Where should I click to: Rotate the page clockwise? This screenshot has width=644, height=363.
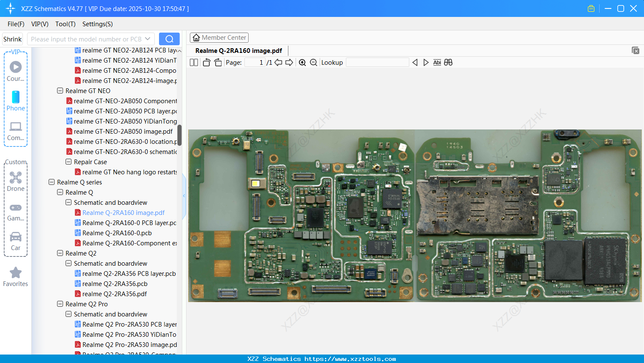(218, 63)
